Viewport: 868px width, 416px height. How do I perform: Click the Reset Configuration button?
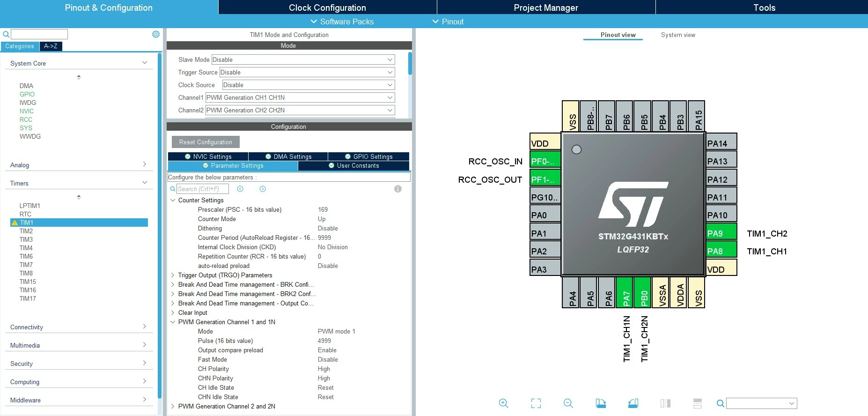pyautogui.click(x=206, y=142)
